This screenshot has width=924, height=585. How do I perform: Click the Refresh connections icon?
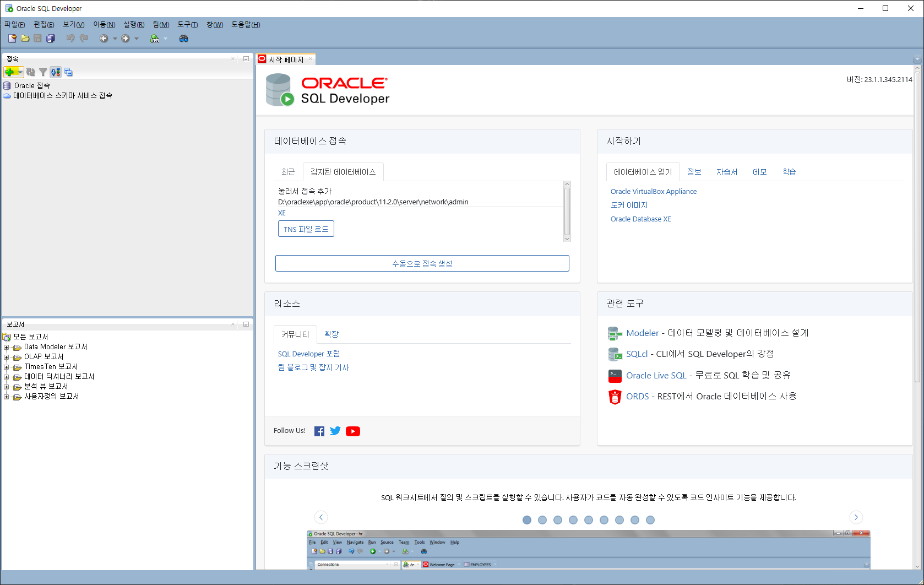pos(31,72)
